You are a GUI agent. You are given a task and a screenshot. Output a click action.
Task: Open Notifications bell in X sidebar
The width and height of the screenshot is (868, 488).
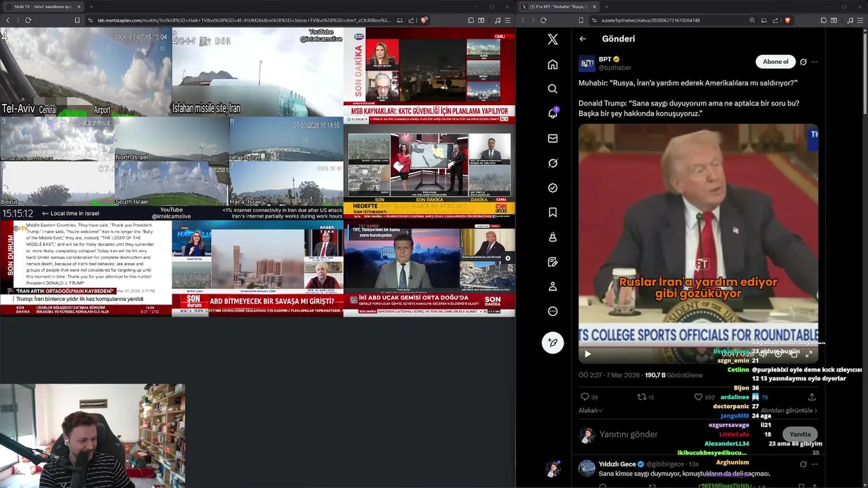pyautogui.click(x=553, y=113)
